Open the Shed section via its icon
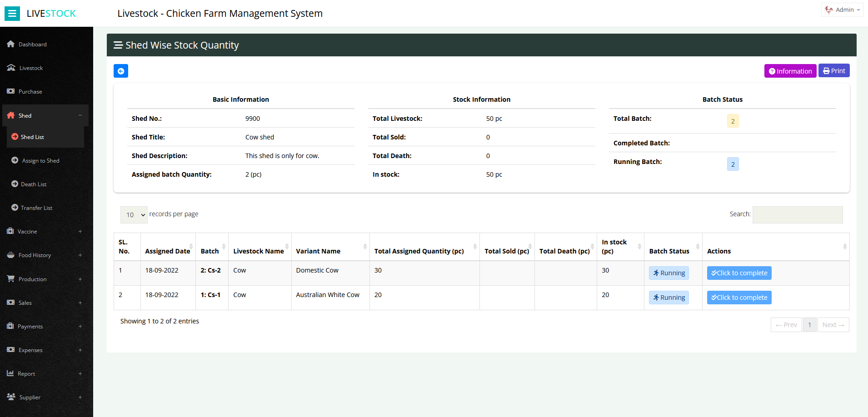The height and width of the screenshot is (417, 868). pos(11,115)
